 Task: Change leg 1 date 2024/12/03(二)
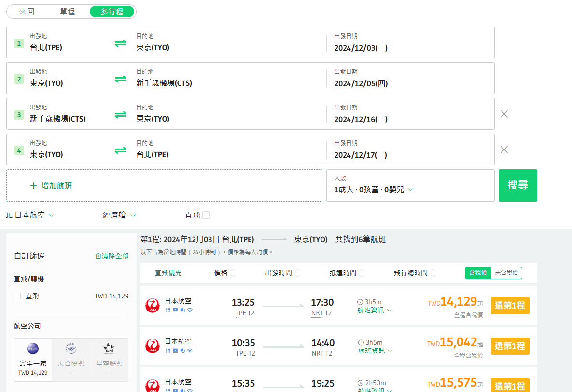361,48
